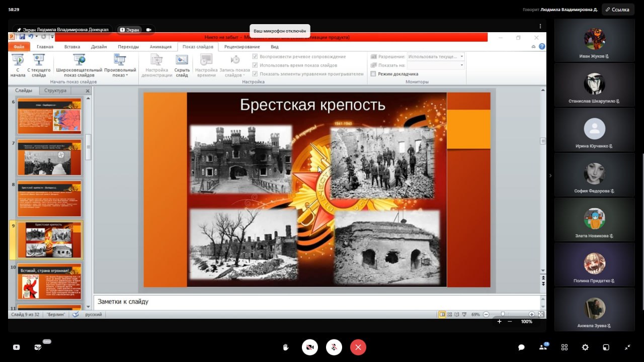The image size is (644, 362).
Task: Switch to the 'Дизайн' ribbon tab
Action: 99,47
